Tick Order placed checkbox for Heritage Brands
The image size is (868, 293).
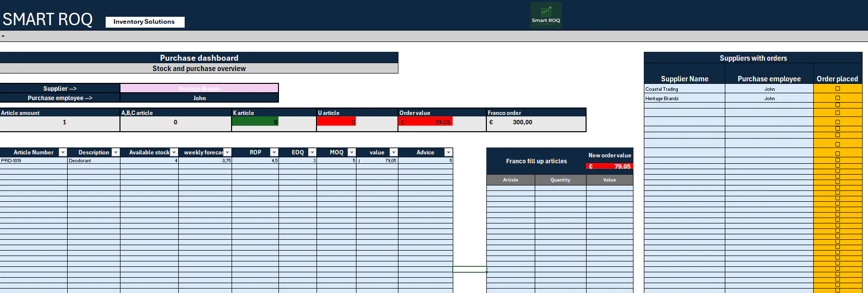pos(837,98)
